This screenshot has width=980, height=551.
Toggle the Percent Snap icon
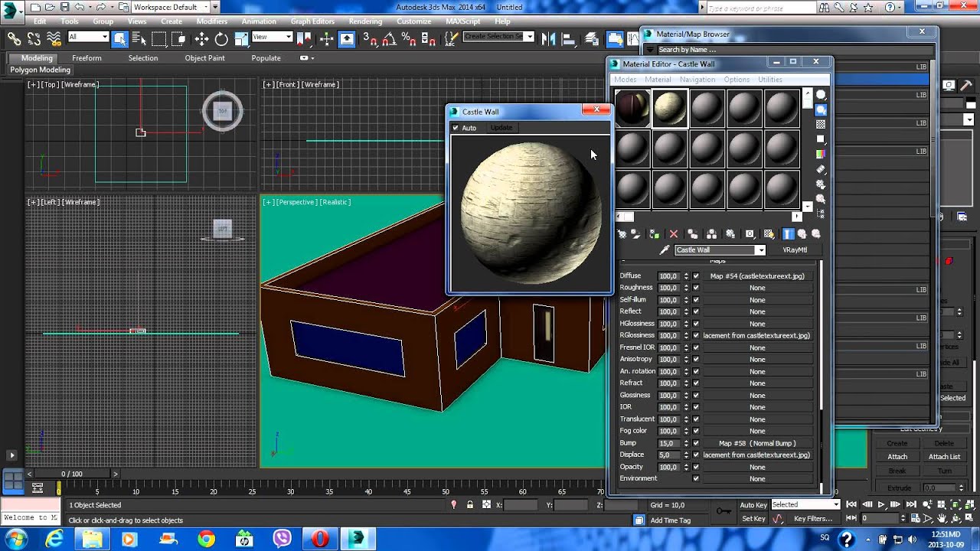[x=408, y=38]
